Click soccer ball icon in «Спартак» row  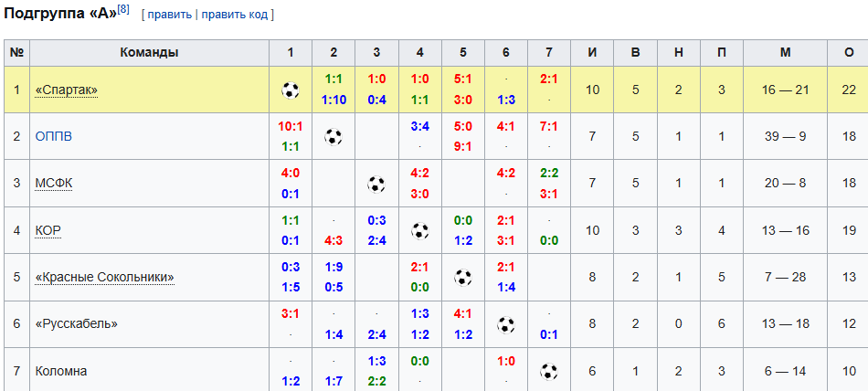[290, 90]
